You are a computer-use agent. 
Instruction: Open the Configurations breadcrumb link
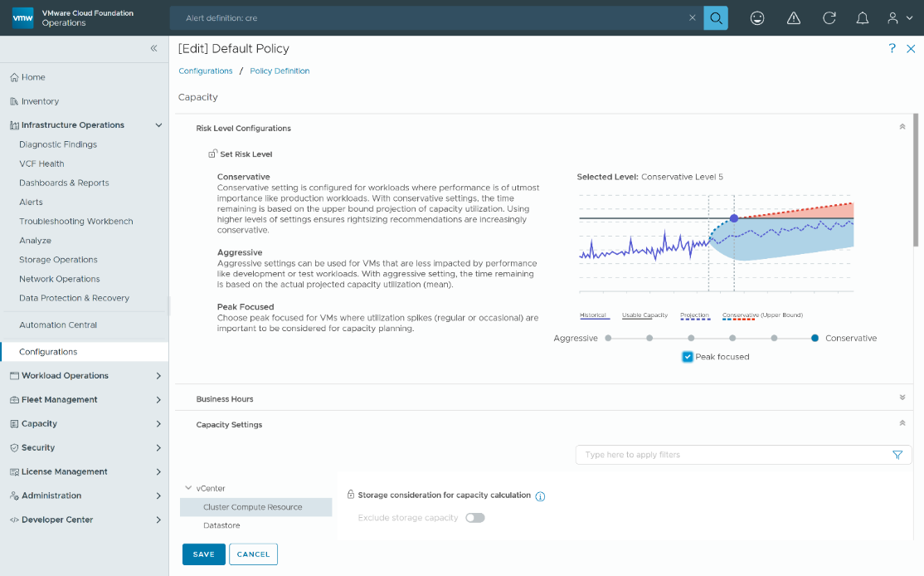tap(205, 71)
